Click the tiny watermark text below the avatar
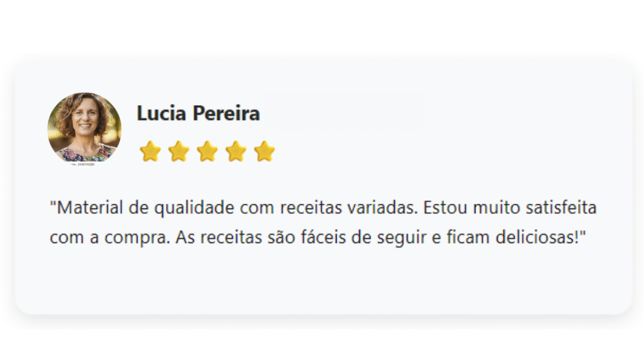The image size is (644, 358). pos(84,165)
